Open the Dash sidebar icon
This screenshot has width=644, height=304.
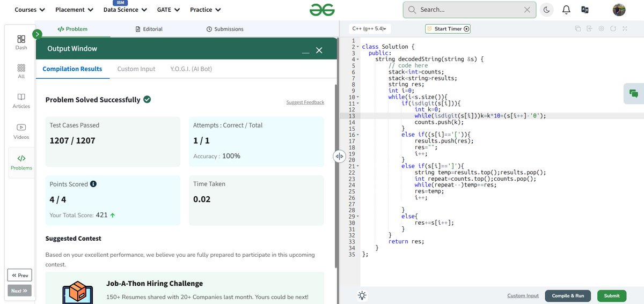(21, 42)
